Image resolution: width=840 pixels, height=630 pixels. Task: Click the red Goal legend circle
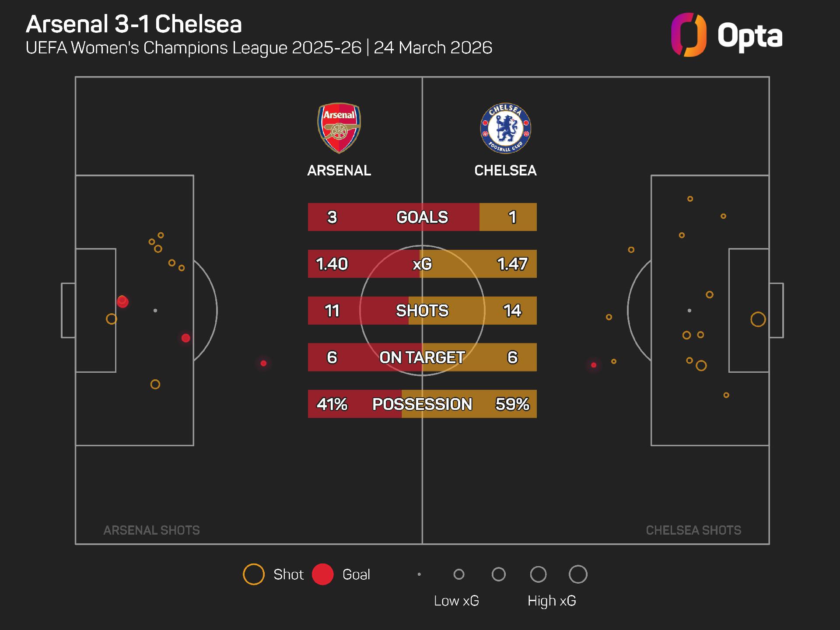(323, 574)
